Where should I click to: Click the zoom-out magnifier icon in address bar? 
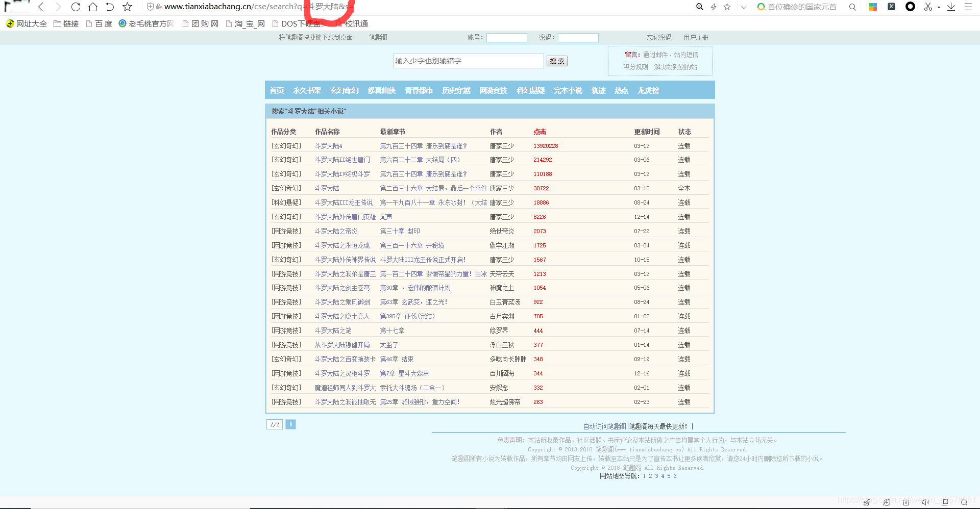coord(700,7)
